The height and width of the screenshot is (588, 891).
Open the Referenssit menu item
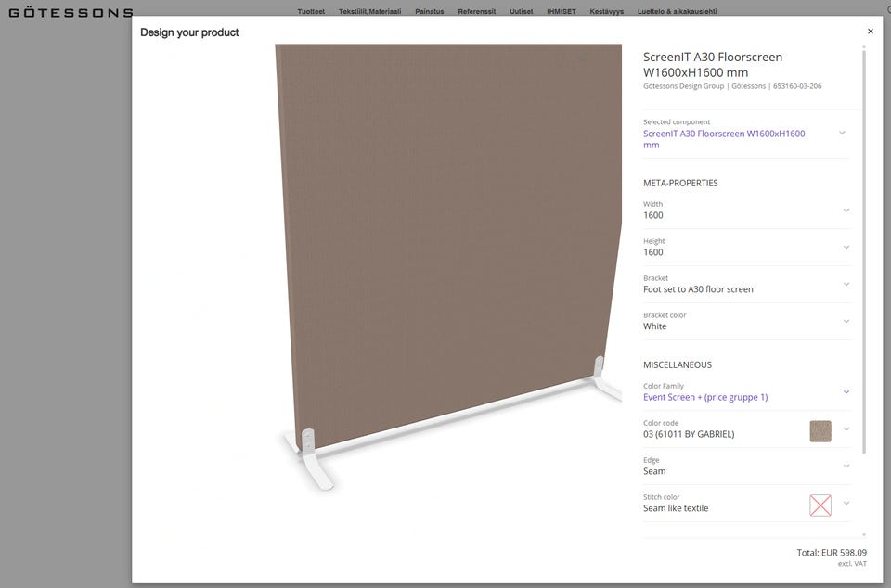pyautogui.click(x=477, y=11)
